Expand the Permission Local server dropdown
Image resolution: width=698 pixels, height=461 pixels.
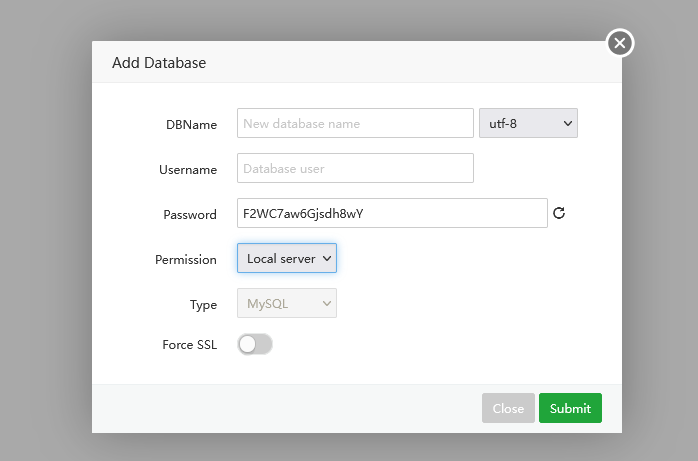(x=286, y=259)
